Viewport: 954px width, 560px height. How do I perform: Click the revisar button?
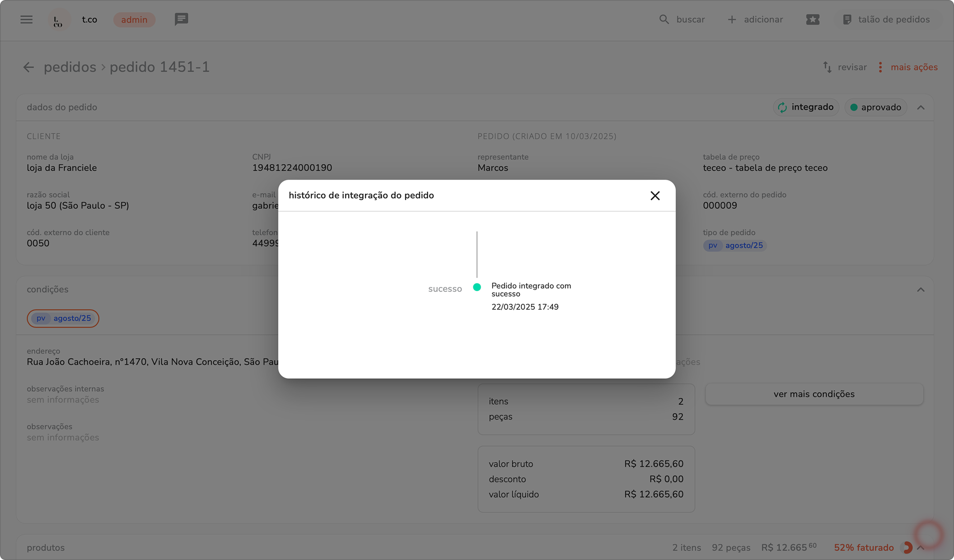point(845,67)
